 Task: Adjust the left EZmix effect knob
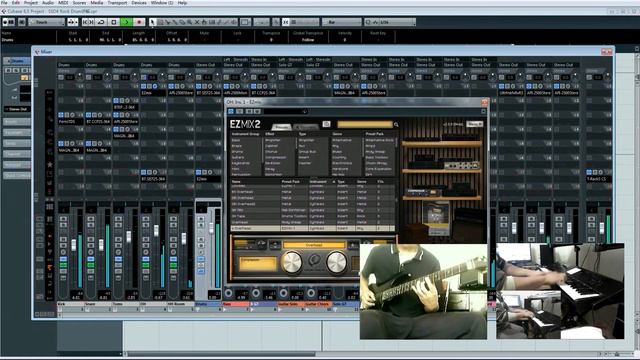[x=292, y=262]
